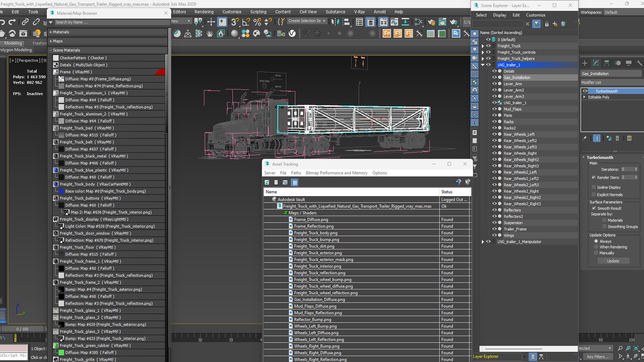The height and width of the screenshot is (362, 644).
Task: Open Bitmap Performance and Memory menu
Action: (336, 173)
